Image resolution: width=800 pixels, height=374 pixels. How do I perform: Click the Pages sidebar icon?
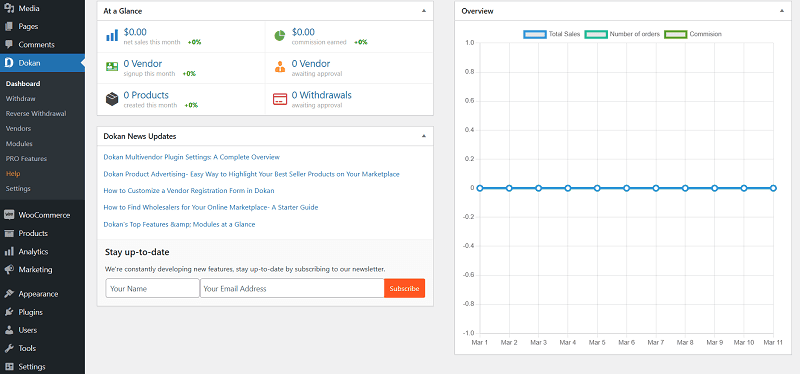tap(9, 27)
